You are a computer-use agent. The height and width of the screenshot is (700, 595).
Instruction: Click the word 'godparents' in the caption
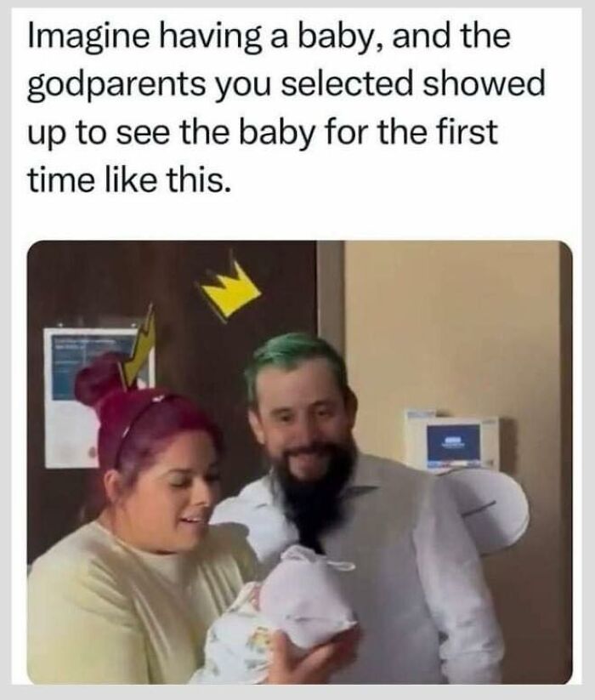point(116,86)
